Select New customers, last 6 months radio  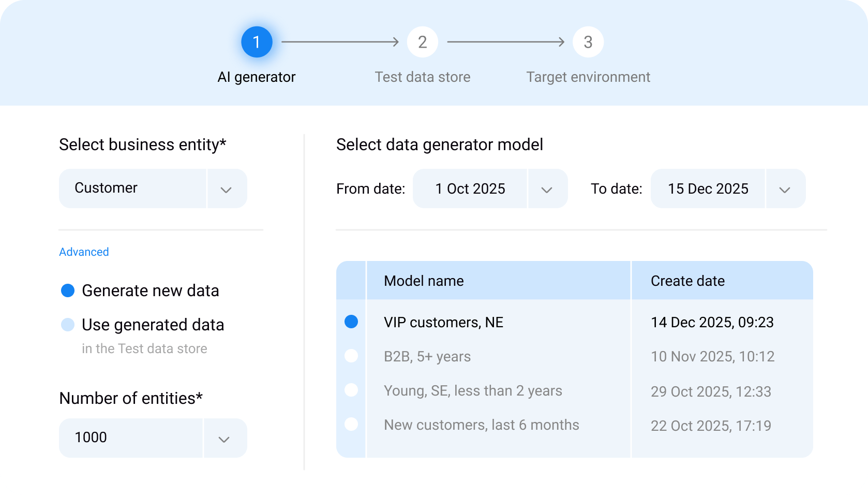(351, 424)
